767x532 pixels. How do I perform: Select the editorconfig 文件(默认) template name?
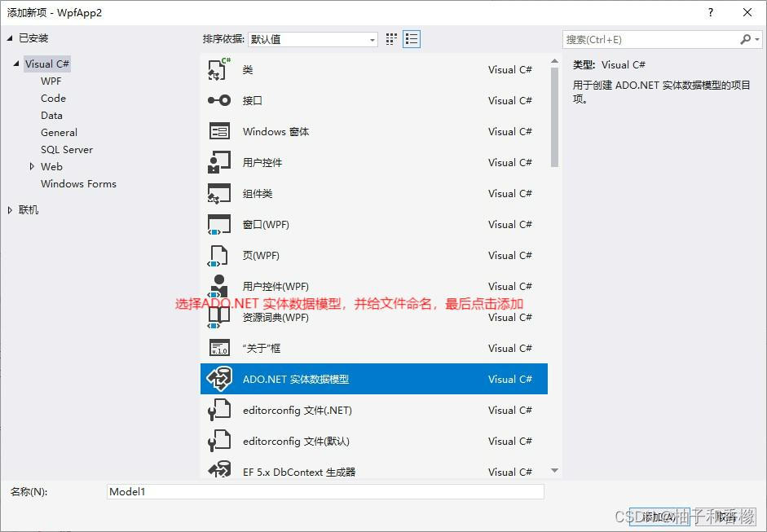[296, 441]
